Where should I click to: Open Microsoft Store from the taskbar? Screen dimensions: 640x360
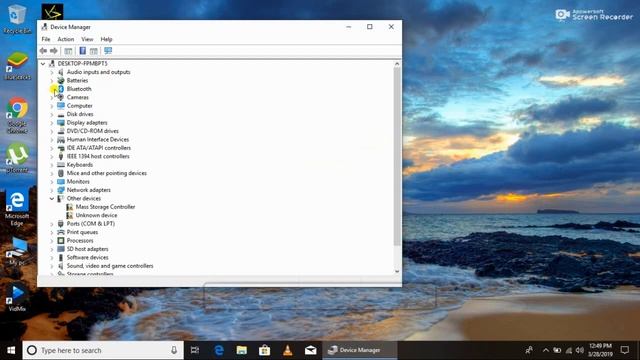click(x=264, y=350)
